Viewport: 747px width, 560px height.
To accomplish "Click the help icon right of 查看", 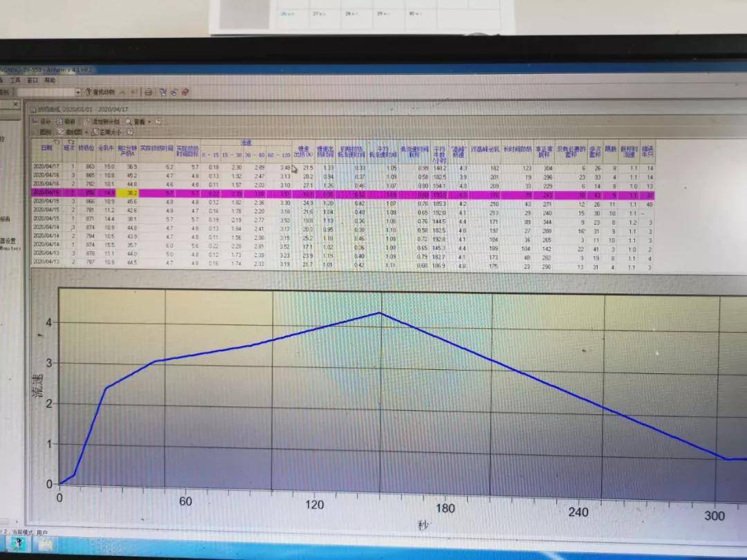I will (158, 122).
